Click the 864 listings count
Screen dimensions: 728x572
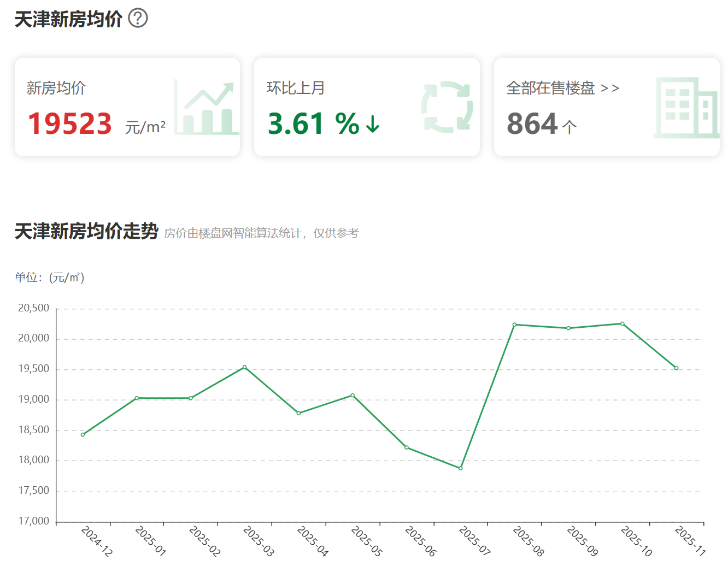coord(532,124)
